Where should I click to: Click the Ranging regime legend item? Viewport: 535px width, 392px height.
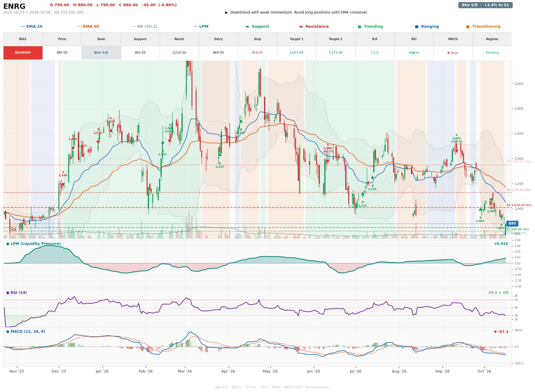coord(427,27)
